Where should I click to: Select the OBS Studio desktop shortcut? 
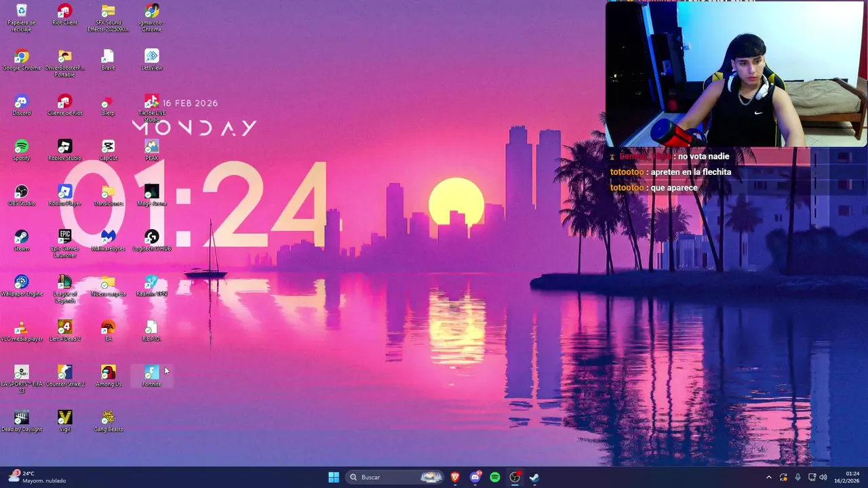click(x=22, y=196)
